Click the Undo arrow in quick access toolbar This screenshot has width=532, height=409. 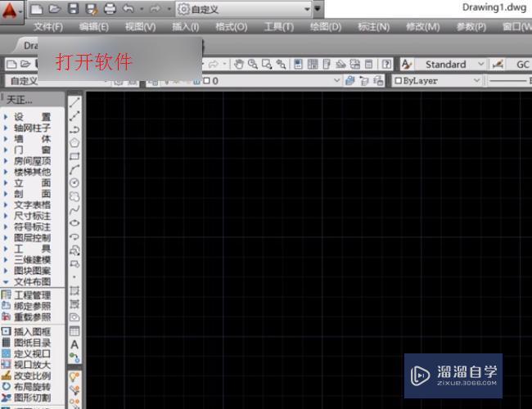(128, 9)
